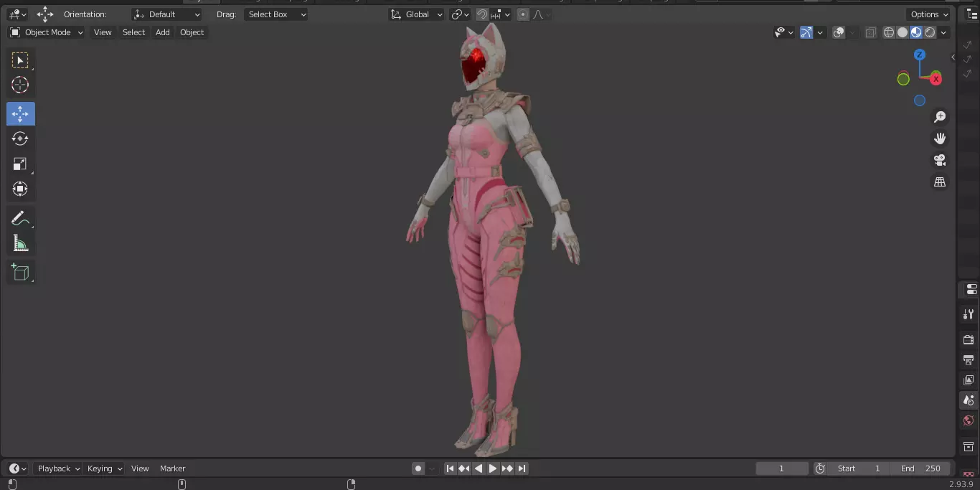Screen dimensions: 980x490
Task: Select the Add Cube tool
Action: (20, 272)
